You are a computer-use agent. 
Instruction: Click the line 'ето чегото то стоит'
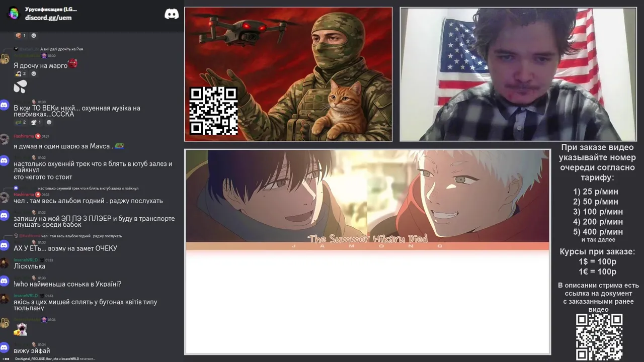coord(43,177)
